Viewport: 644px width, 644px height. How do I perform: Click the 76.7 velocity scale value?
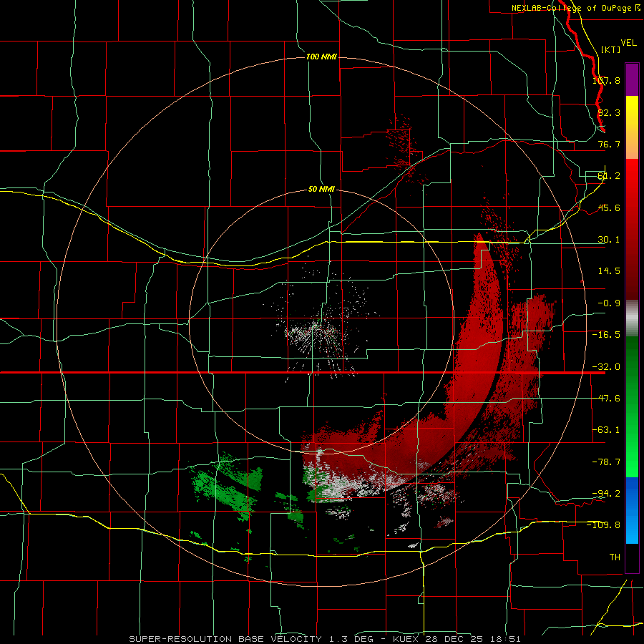coord(609,144)
